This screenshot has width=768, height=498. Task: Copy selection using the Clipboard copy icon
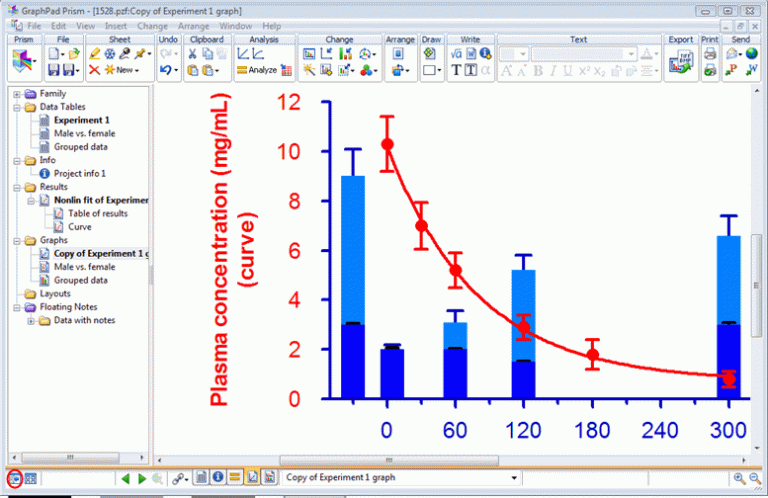[x=208, y=54]
